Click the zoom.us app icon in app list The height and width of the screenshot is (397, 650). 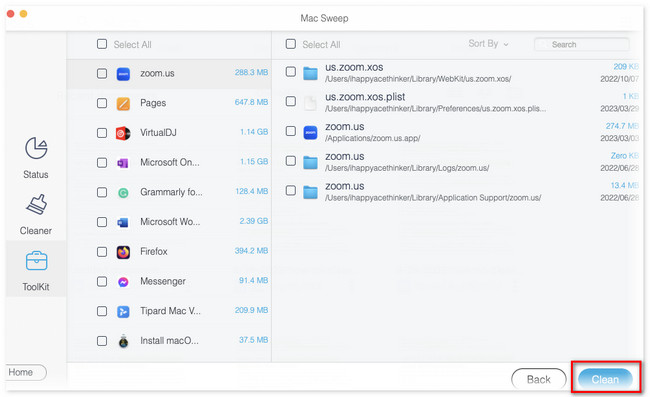(123, 74)
